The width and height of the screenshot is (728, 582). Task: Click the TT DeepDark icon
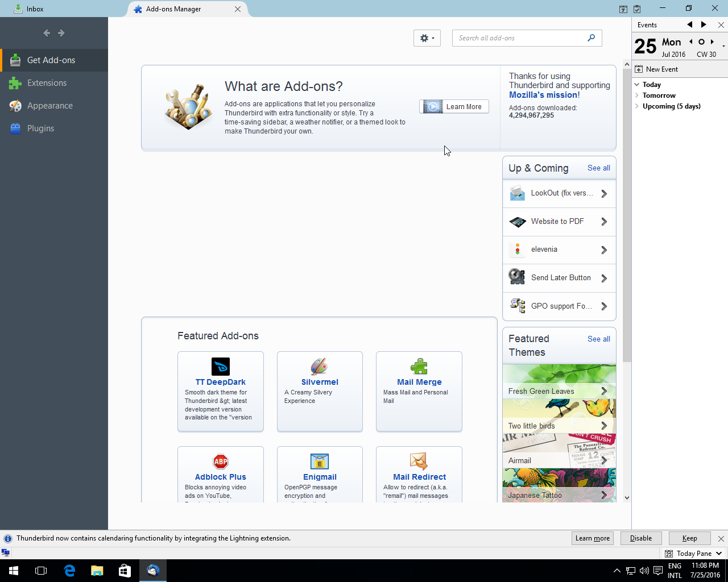[x=221, y=367]
